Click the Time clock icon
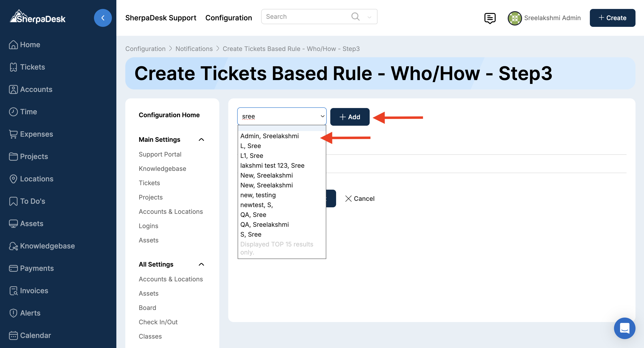This screenshot has width=644, height=348. [13, 112]
